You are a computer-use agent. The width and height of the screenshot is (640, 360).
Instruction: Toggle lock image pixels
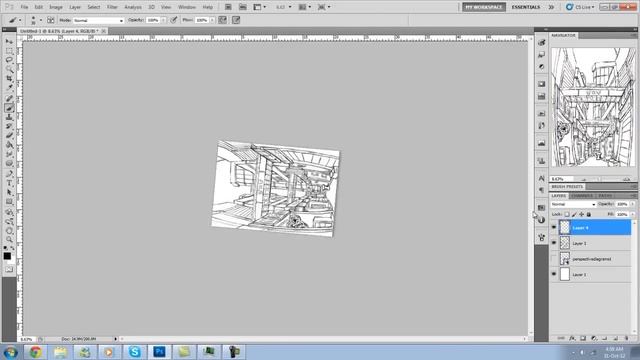(574, 214)
